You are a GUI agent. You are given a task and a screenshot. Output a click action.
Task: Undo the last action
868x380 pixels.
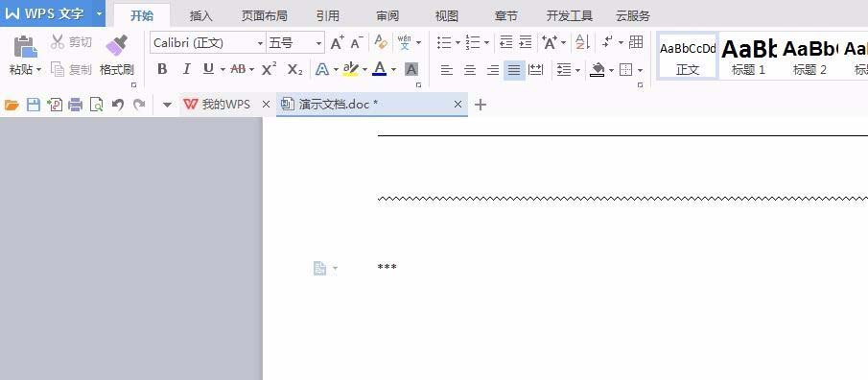click(117, 105)
